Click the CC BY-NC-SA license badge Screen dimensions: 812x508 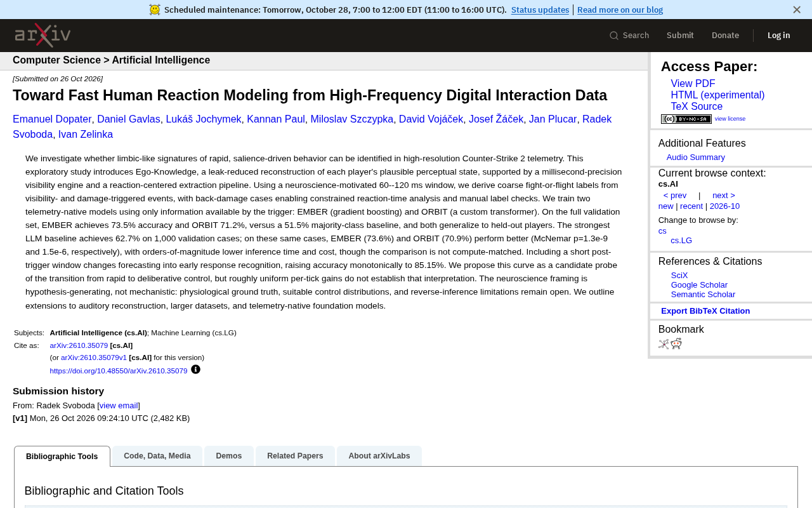click(x=686, y=119)
